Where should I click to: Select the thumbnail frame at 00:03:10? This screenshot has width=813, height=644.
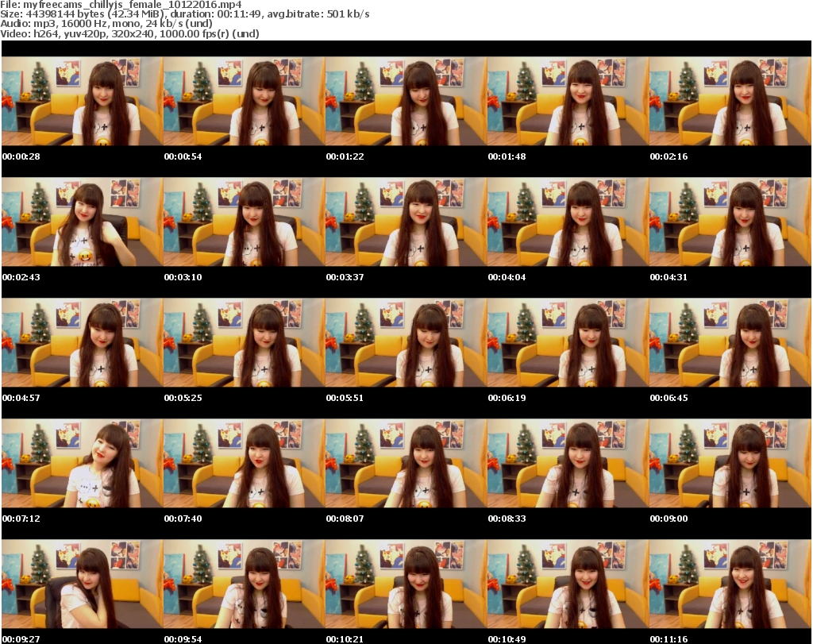point(245,222)
